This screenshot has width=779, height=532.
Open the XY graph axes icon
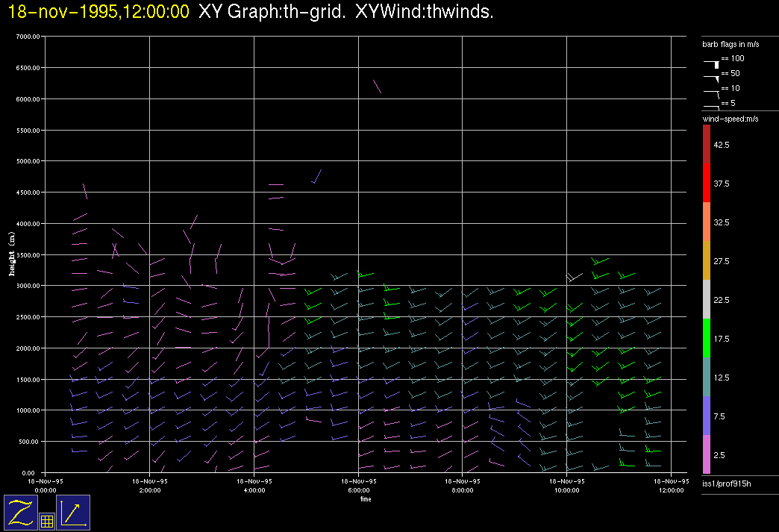pos(73,512)
